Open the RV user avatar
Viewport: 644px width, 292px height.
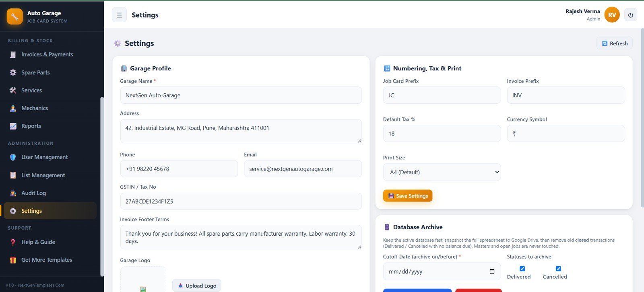pos(612,15)
